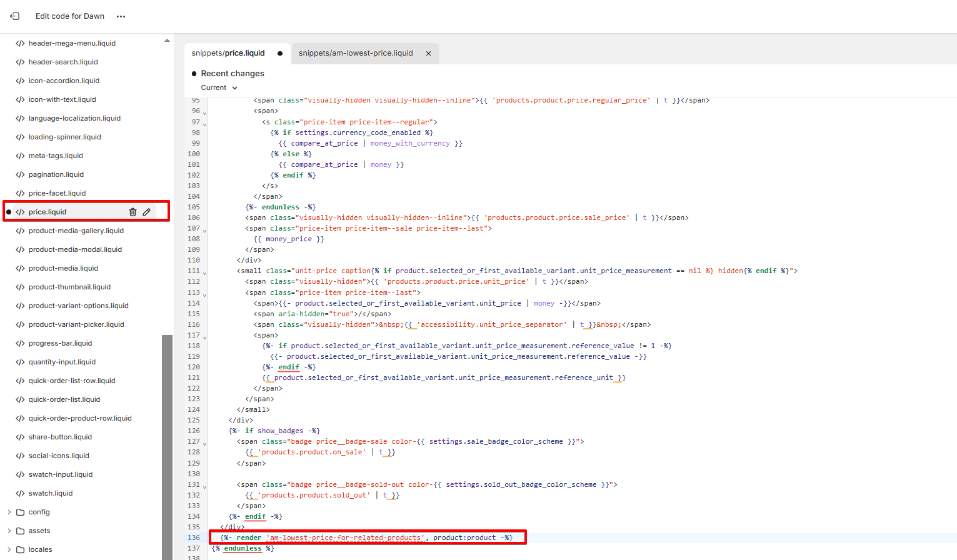This screenshot has width=957, height=560.
Task: Click the money_price code on line 108
Action: pyautogui.click(x=289, y=239)
